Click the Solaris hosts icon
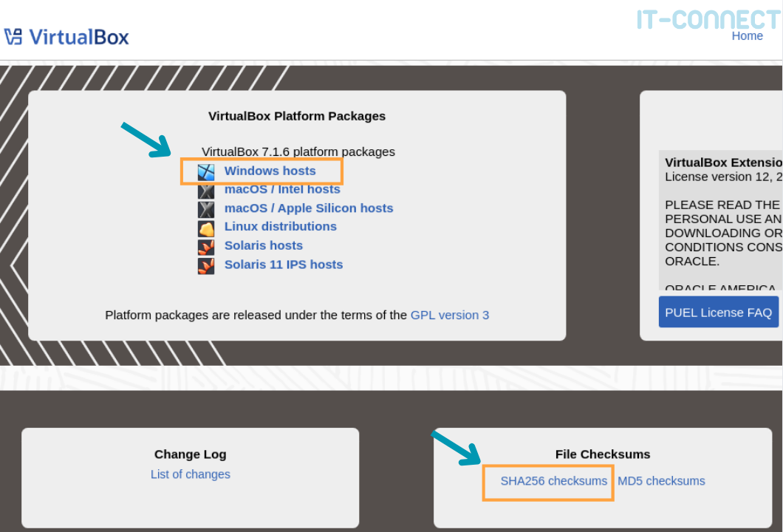783x532 pixels. click(x=206, y=247)
